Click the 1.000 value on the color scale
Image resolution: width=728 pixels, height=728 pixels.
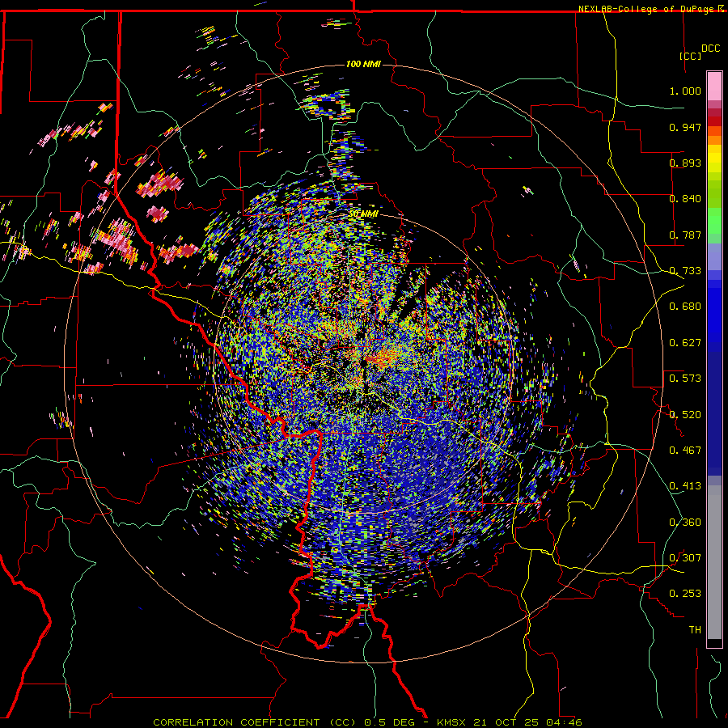[685, 91]
